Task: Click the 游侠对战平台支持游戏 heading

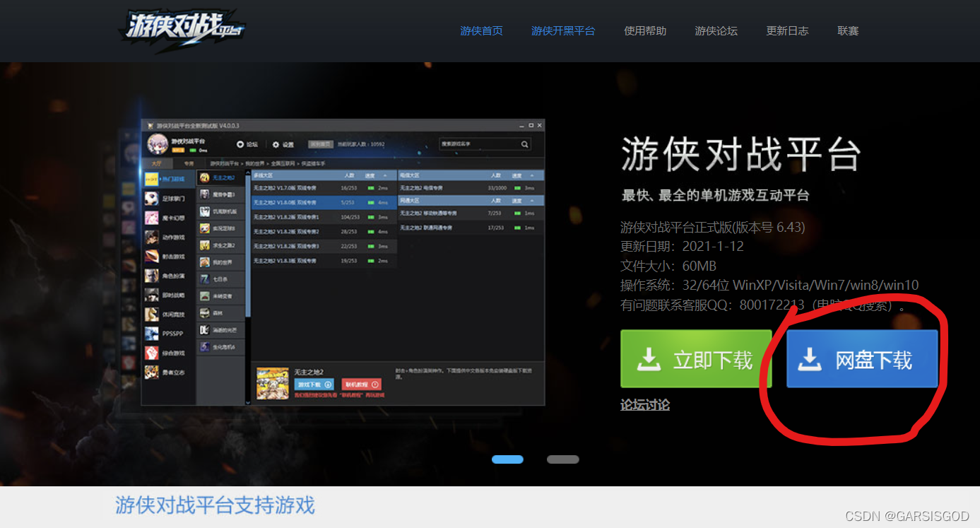Action: pyautogui.click(x=215, y=505)
